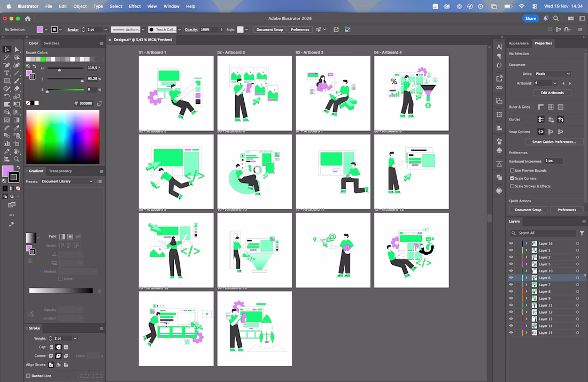Open the Window menu
Screen dimensions: 588x382
(x=172, y=6)
